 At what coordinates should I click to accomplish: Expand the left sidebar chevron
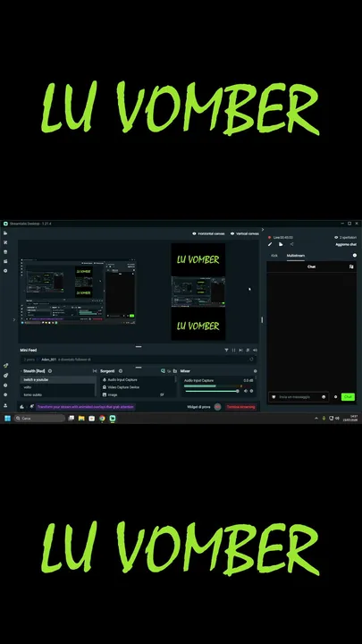[x=14, y=320]
